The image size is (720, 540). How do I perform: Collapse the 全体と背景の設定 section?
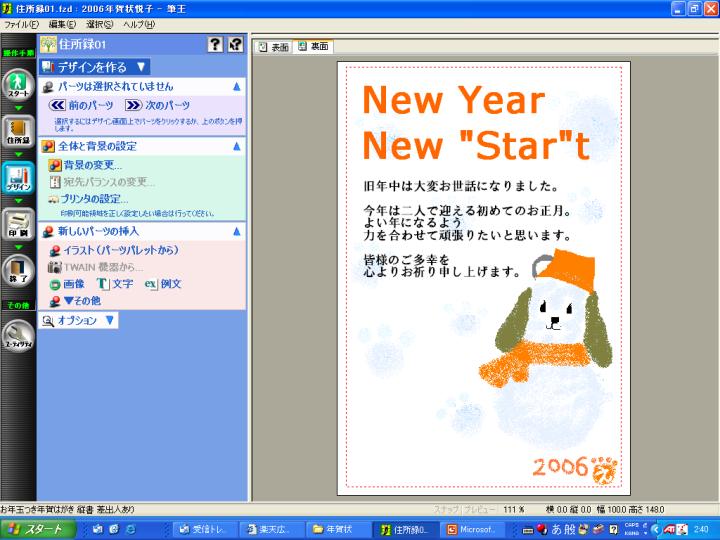(x=236, y=146)
